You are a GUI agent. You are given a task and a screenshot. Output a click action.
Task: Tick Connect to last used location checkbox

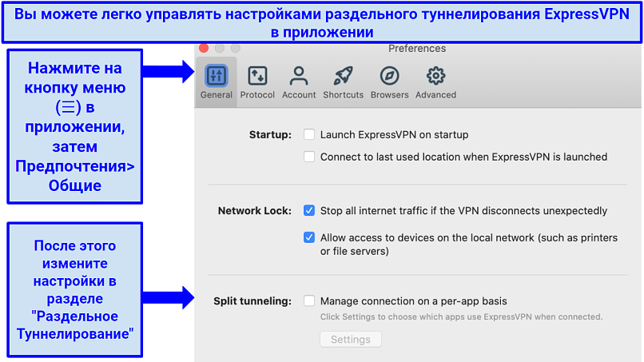309,157
